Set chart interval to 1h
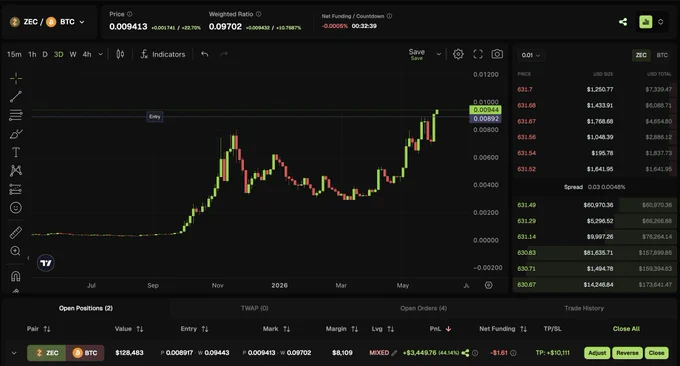 tap(32, 54)
